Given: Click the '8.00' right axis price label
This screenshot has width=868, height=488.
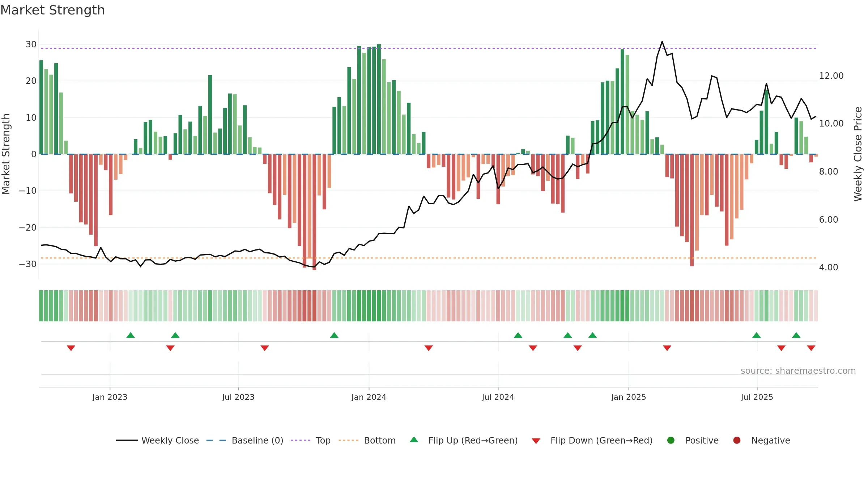Looking at the screenshot, I should 829,172.
